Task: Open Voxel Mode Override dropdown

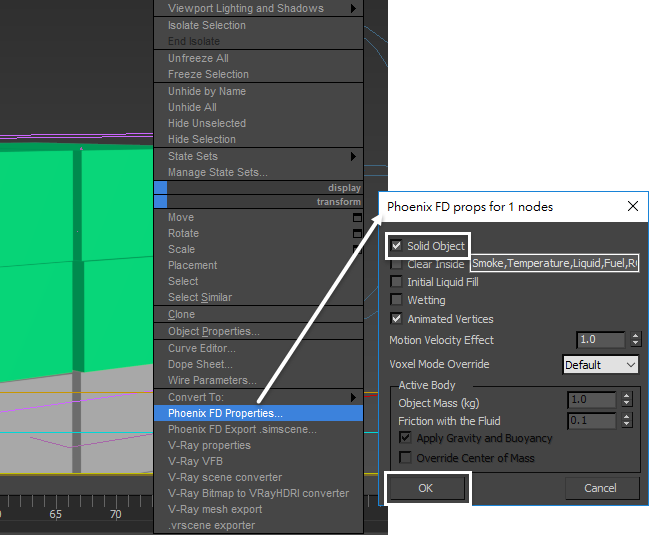Action: pos(600,365)
